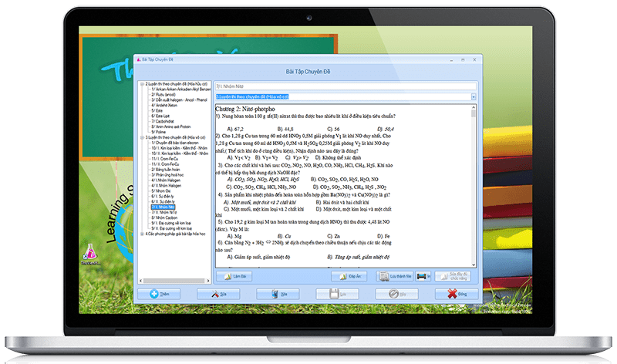Image resolution: width=617 pixels, height=364 pixels.
Task: Click the question content vertical scrollbar
Action: click(474, 185)
